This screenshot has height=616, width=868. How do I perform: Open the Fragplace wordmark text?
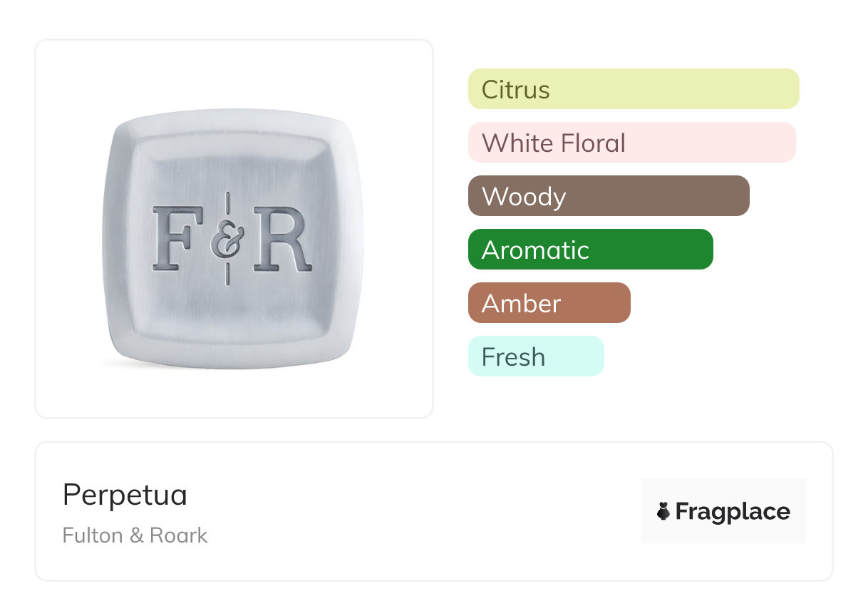733,512
